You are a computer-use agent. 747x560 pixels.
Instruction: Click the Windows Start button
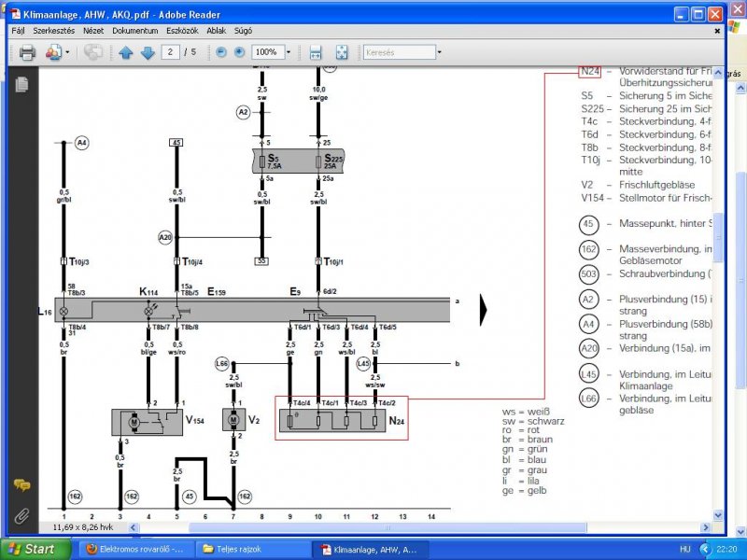click(35, 549)
